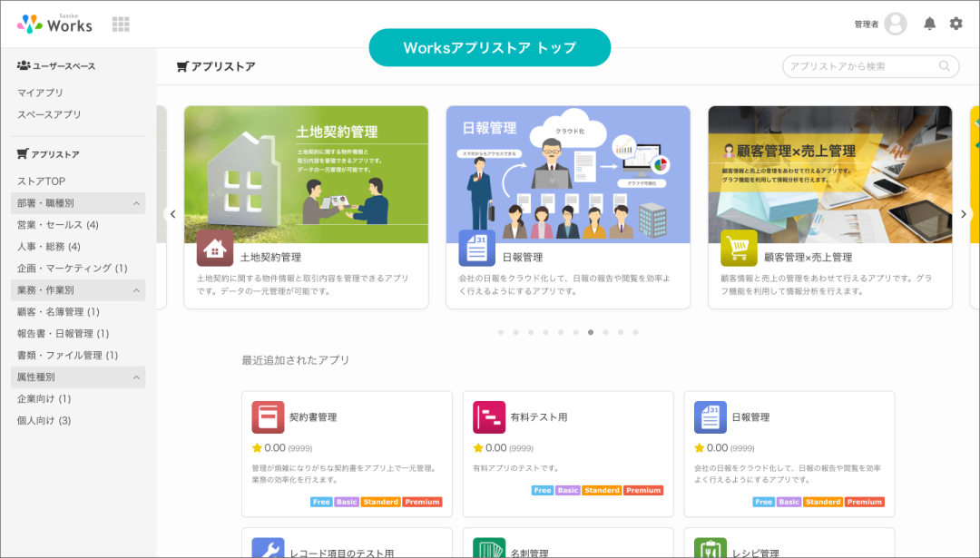Screen dimensions: 980x558
Task: Click the search magnifier icon
Action: pos(945,66)
